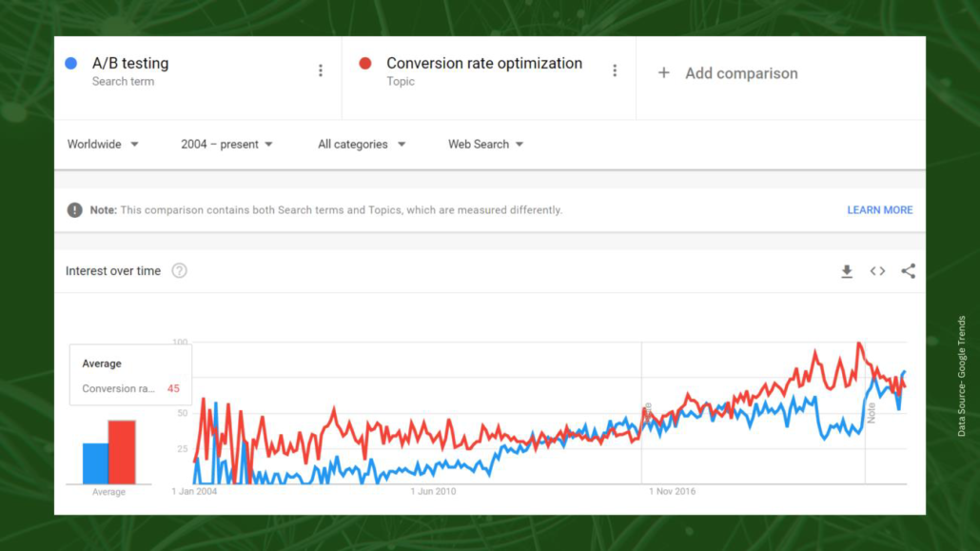This screenshot has height=551, width=980.
Task: Open the embed code view
Action: pyautogui.click(x=877, y=271)
